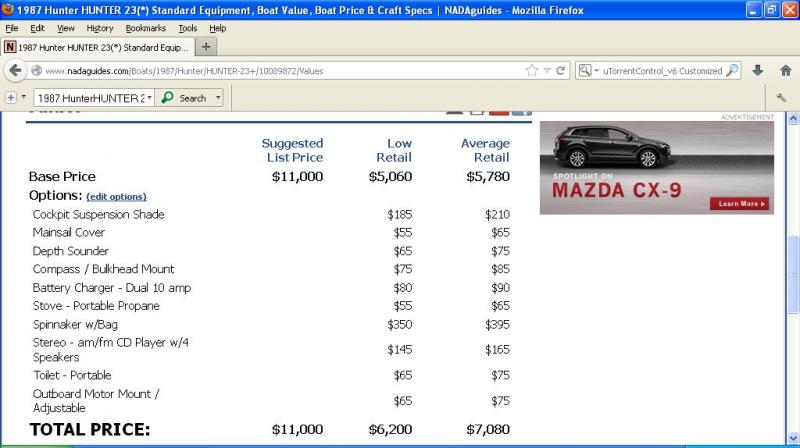Click the page scrollbar down arrow
Image resolution: width=800 pixels, height=448 pixels.
(x=793, y=437)
